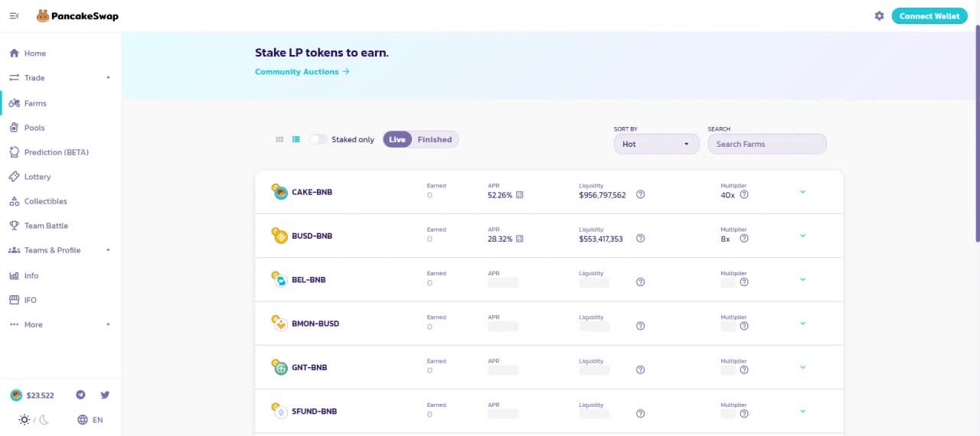The width and height of the screenshot is (980, 436).
Task: Show SFUND-BNB multiplier help icon
Action: 744,414
